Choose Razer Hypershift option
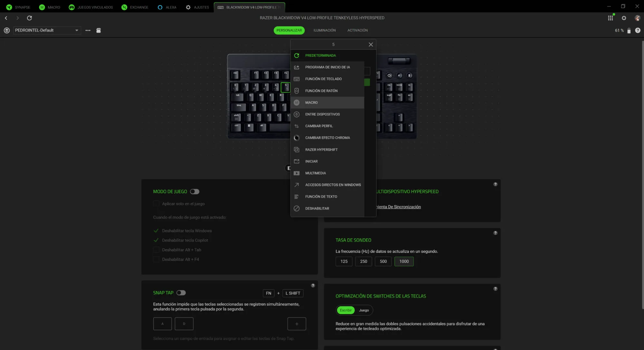 [327, 150]
